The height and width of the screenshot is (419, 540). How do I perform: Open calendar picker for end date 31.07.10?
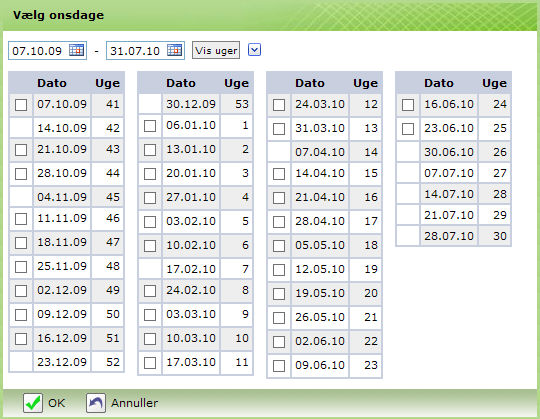[175, 50]
